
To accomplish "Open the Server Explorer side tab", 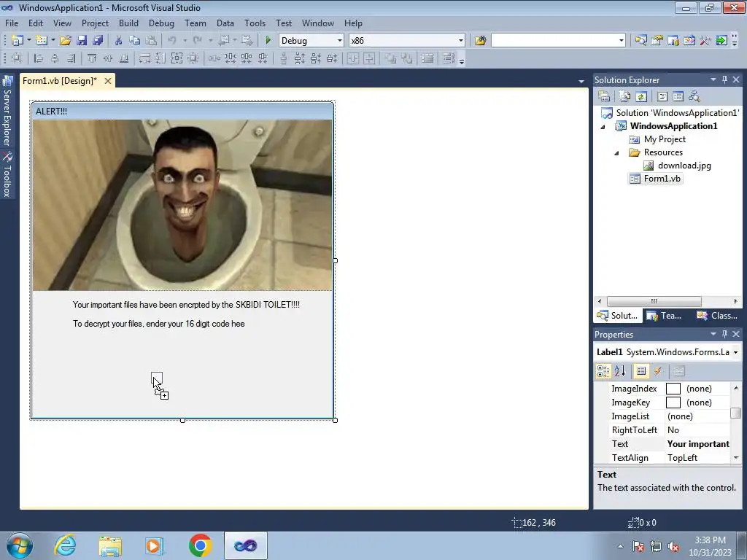I will pyautogui.click(x=7, y=112).
